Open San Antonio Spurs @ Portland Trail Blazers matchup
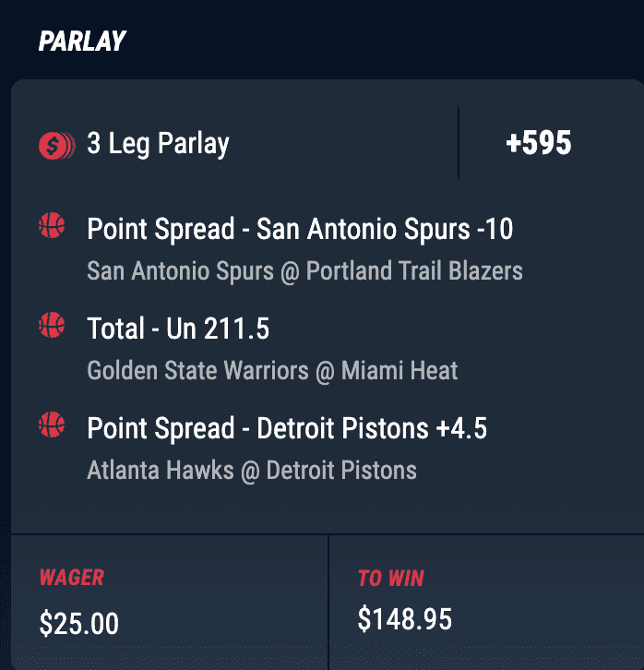 point(304,271)
